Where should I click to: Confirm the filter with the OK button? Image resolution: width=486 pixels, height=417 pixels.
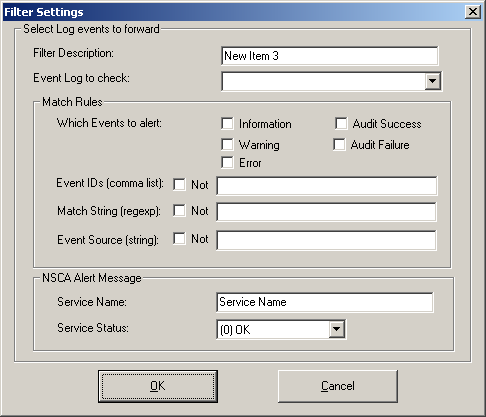tap(158, 386)
